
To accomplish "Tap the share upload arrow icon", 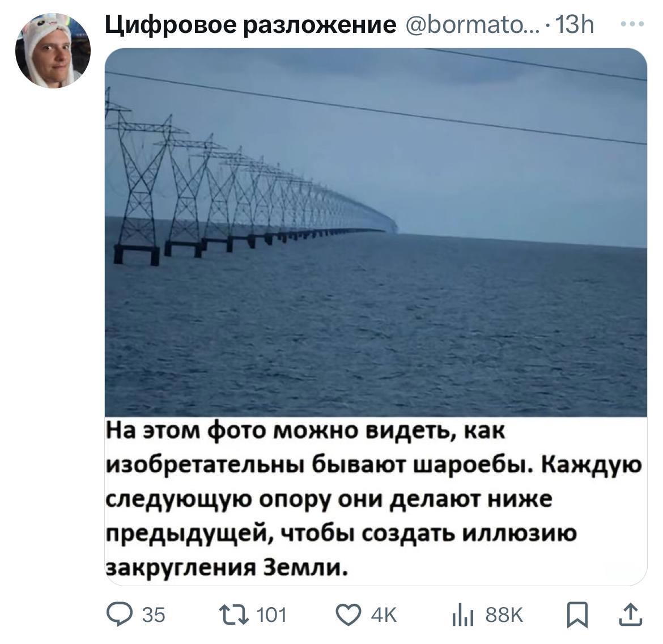I will point(631,615).
